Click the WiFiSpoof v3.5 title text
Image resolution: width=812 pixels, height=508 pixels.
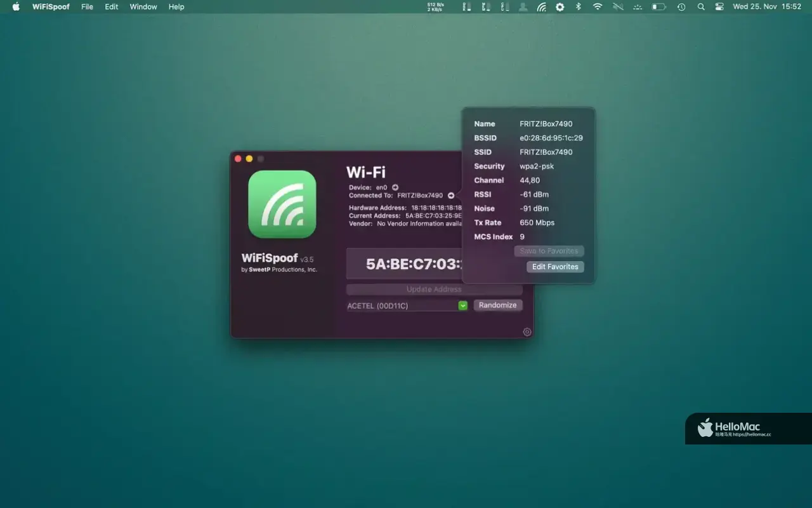tap(277, 258)
